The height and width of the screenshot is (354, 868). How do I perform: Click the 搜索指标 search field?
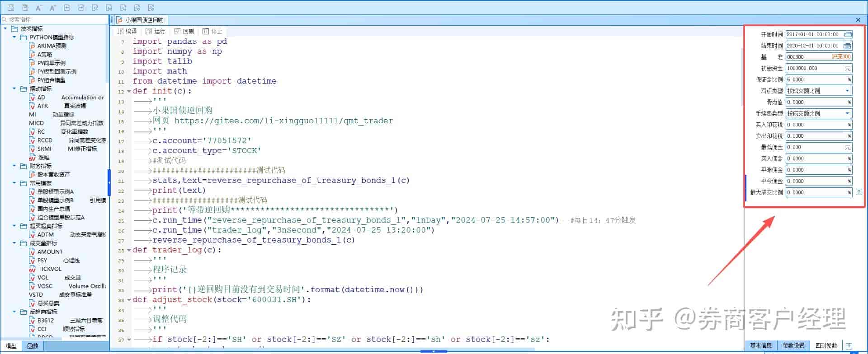tap(54, 19)
